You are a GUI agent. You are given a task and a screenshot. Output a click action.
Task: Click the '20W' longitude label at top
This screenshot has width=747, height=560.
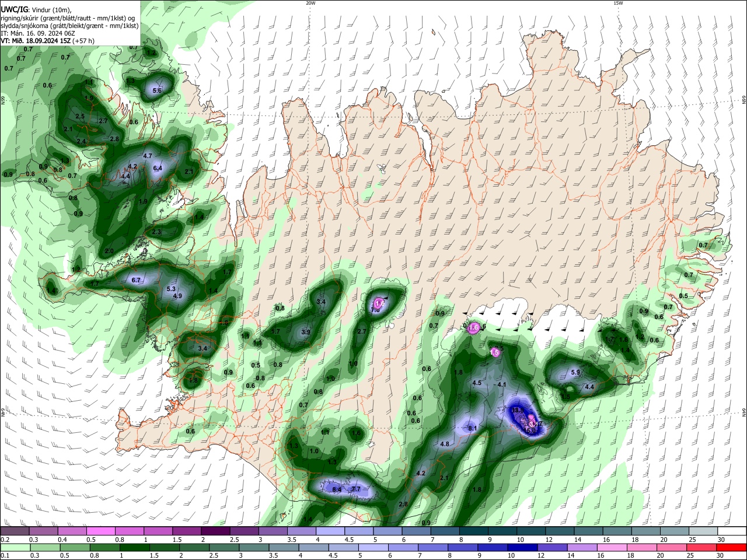tap(310, 3)
